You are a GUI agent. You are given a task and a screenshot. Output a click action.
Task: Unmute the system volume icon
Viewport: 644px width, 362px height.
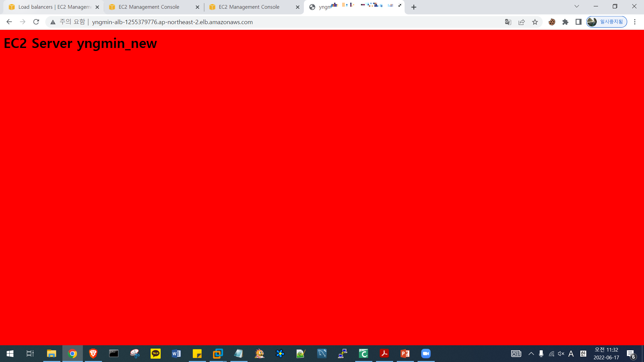point(561,354)
